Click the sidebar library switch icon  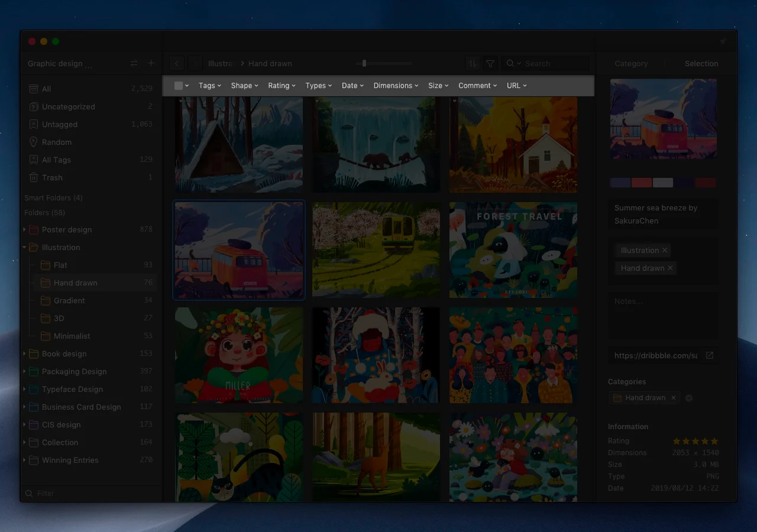tap(134, 63)
